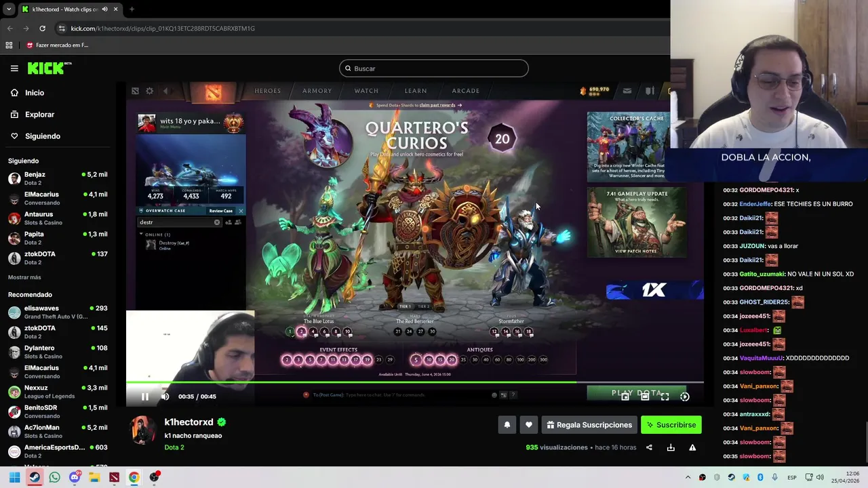Mute the clip volume speaker icon
Screen dimensions: 868x488
click(165, 396)
